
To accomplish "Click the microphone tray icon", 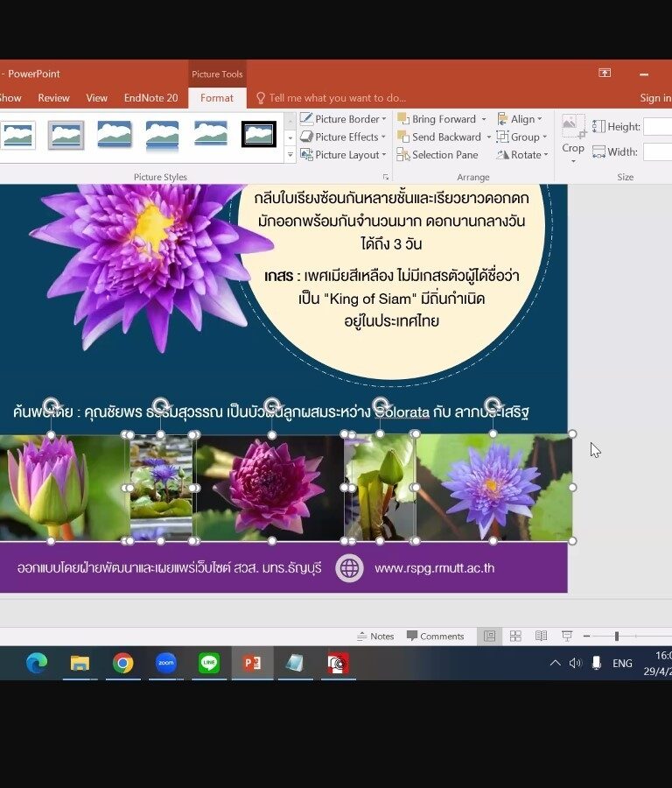I will 597,664.
